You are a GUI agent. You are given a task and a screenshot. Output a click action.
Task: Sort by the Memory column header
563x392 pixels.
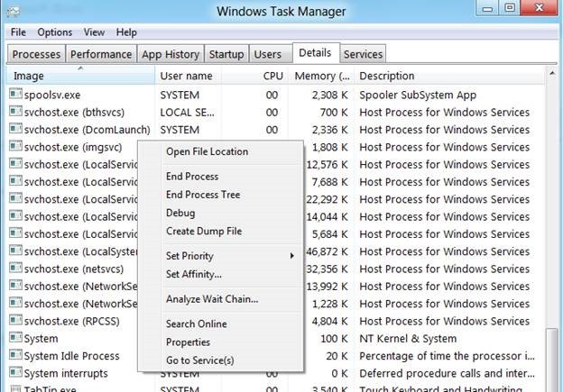point(321,76)
